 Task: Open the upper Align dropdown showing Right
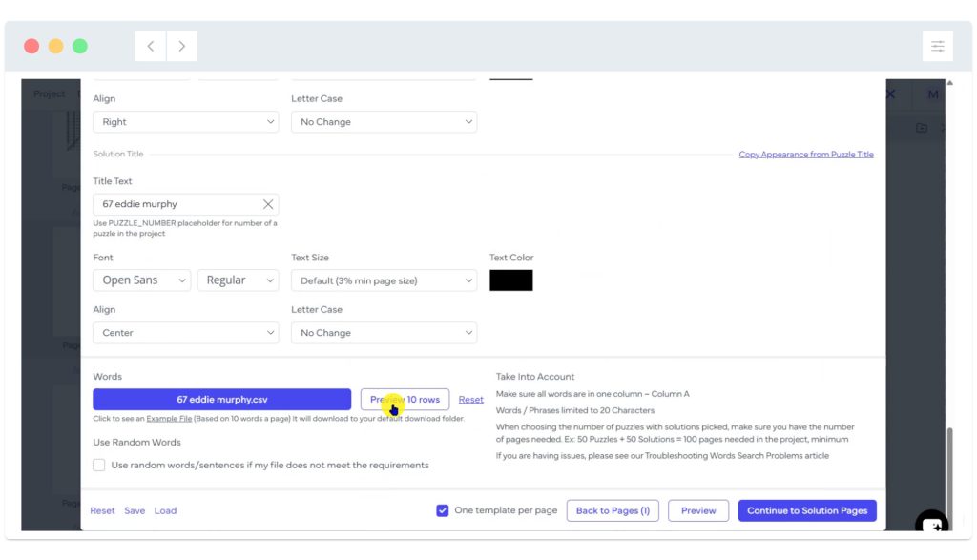pyautogui.click(x=186, y=122)
